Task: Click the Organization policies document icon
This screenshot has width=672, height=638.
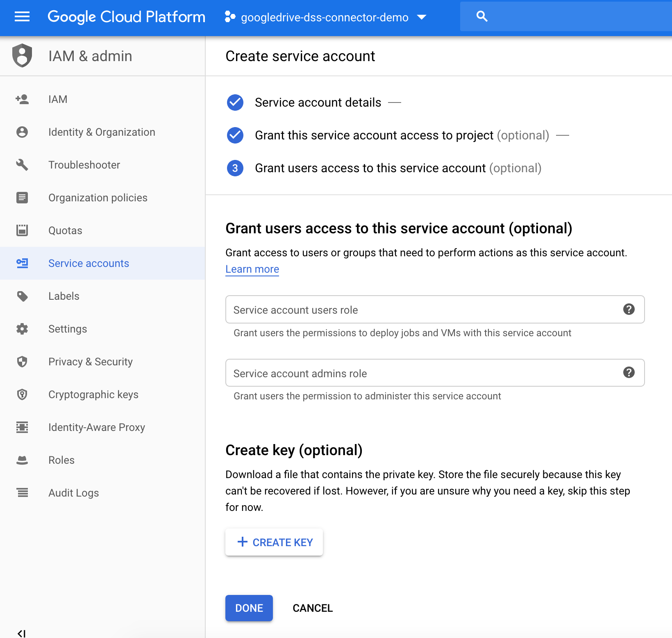Action: tap(22, 198)
